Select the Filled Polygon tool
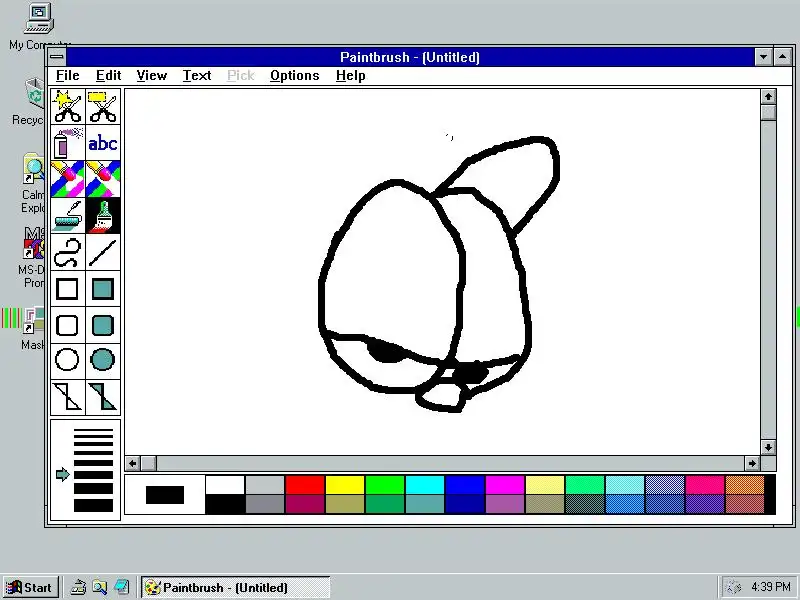 point(103,397)
